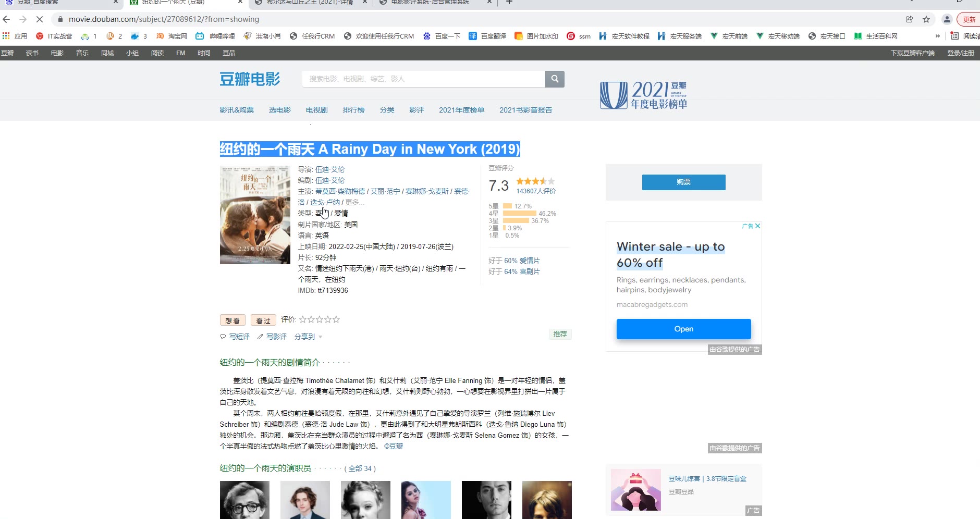
Task: Close the 纽约的一个雨天 tab
Action: [240, 2]
